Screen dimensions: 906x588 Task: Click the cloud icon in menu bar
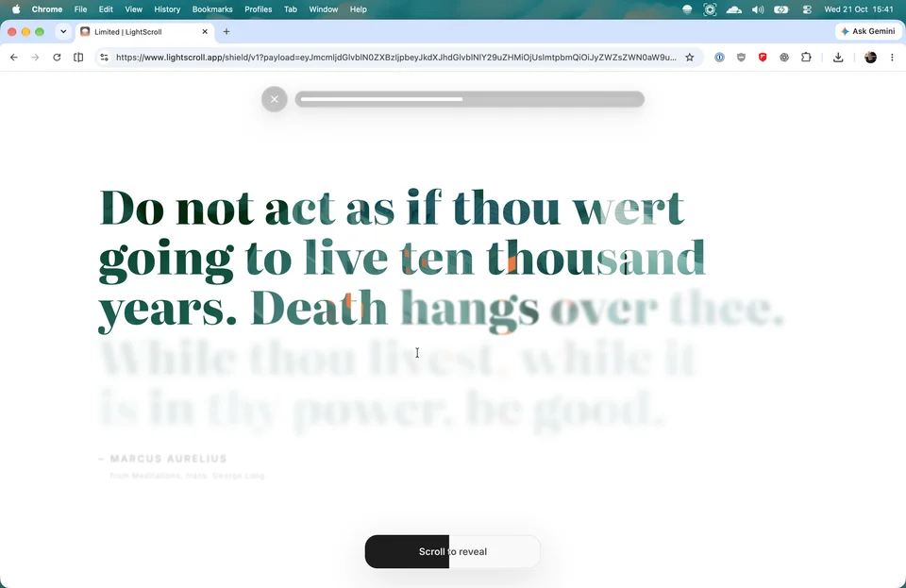point(734,9)
